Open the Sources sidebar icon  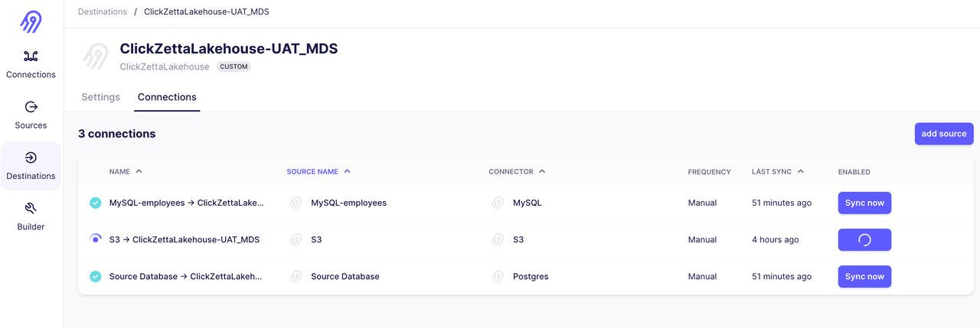pos(31,107)
